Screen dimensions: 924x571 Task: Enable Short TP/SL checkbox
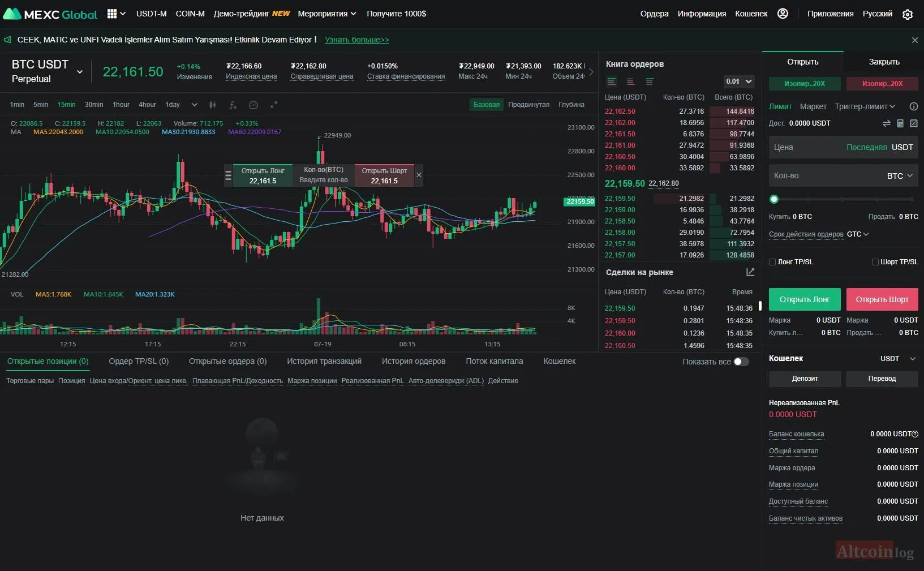[x=875, y=262]
